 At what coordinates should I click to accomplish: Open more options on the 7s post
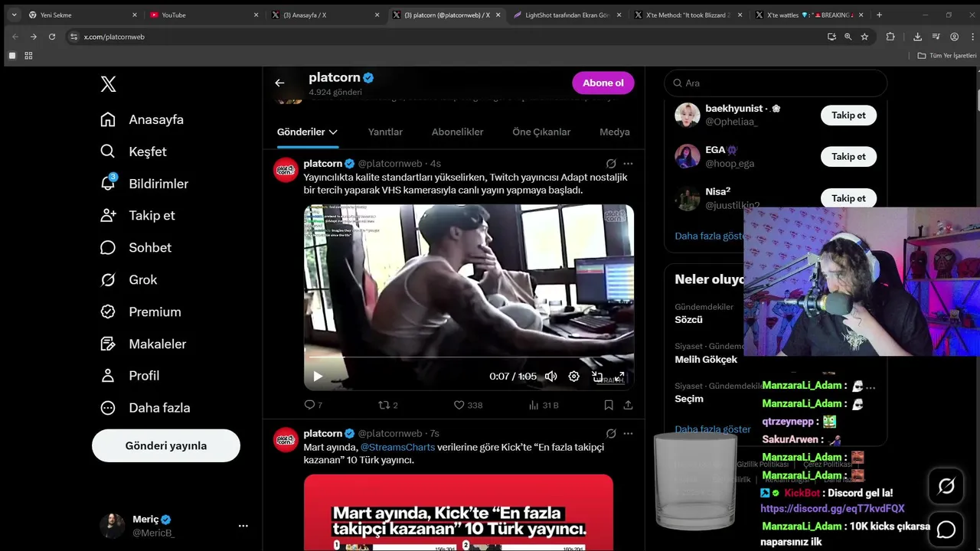(628, 434)
